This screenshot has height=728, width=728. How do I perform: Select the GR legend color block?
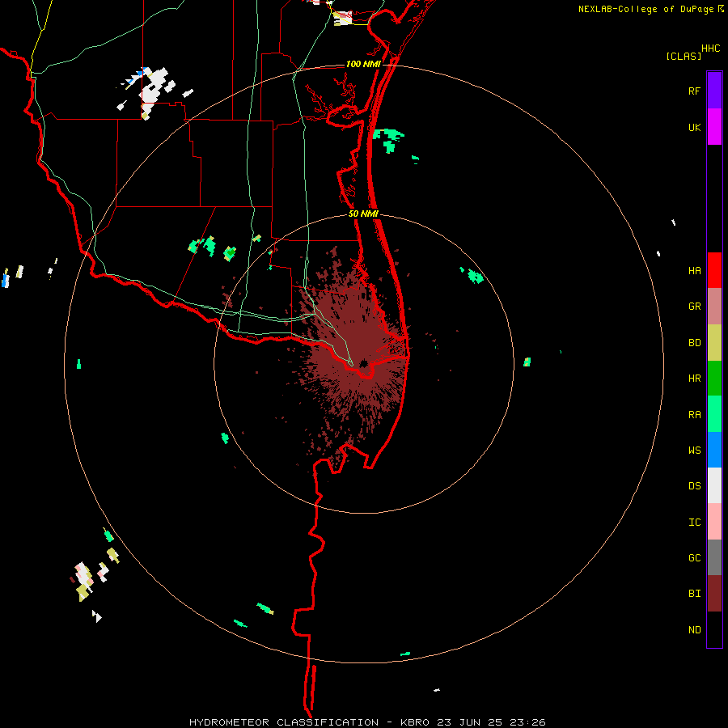[x=714, y=307]
